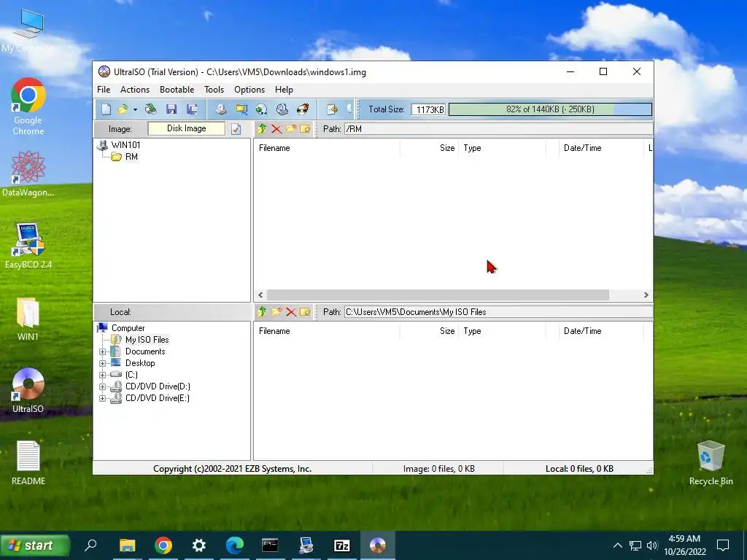
Task: Expand the CD/DVD Drive(D:) node
Action: coord(102,386)
